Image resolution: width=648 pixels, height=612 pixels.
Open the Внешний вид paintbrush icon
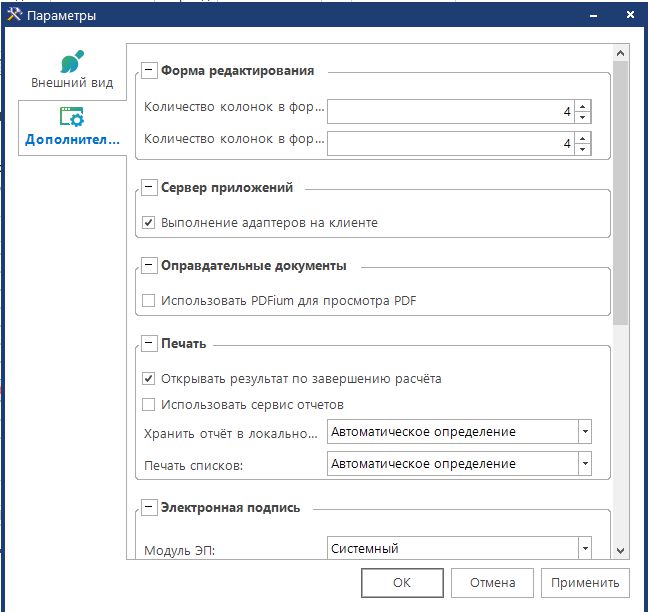[71, 62]
